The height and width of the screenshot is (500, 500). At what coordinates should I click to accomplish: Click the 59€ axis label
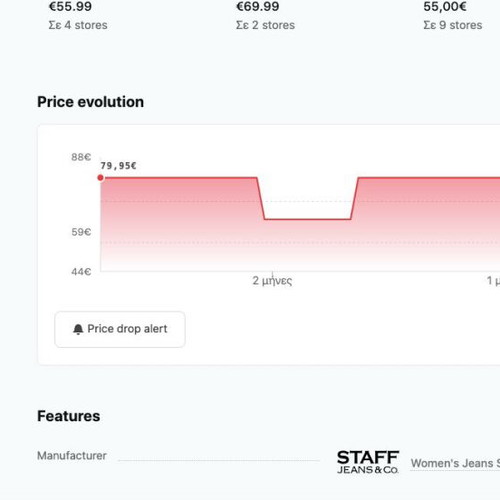point(81,232)
